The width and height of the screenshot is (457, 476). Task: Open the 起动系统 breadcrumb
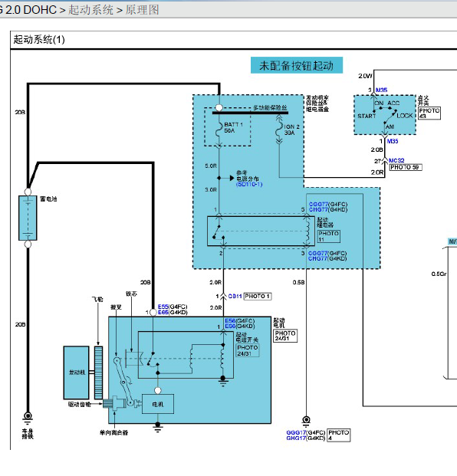coord(90,10)
